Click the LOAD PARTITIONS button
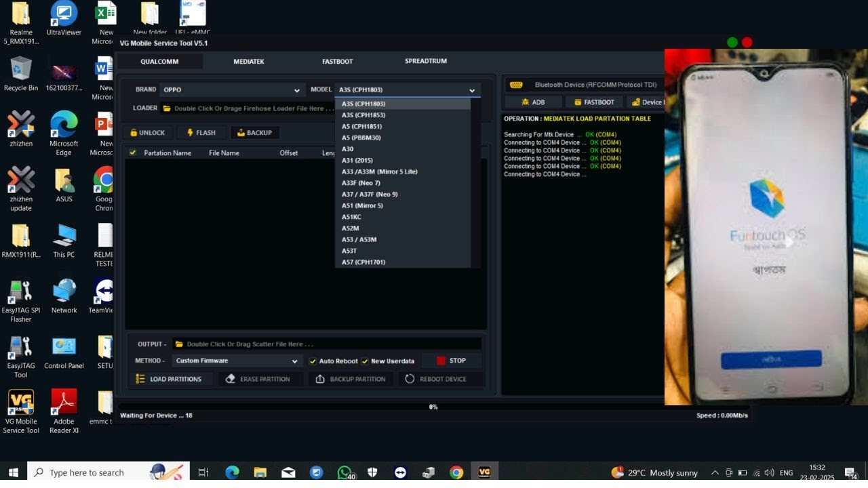This screenshot has width=868, height=488. pyautogui.click(x=170, y=379)
